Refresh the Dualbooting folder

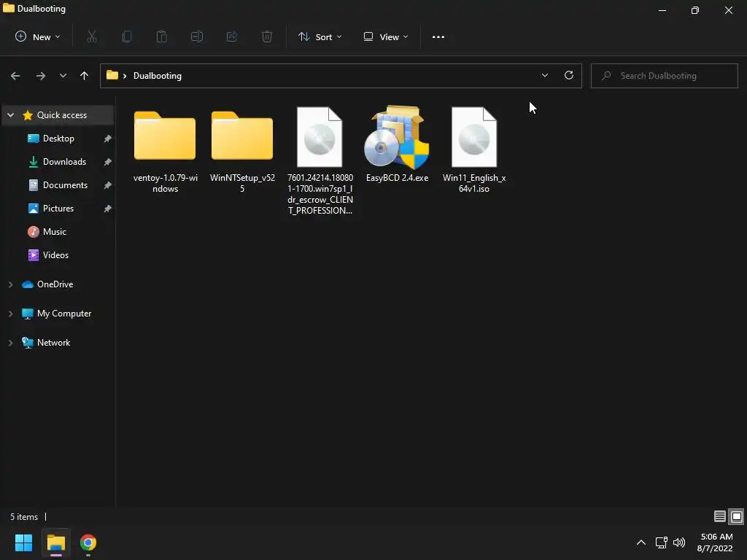(569, 76)
